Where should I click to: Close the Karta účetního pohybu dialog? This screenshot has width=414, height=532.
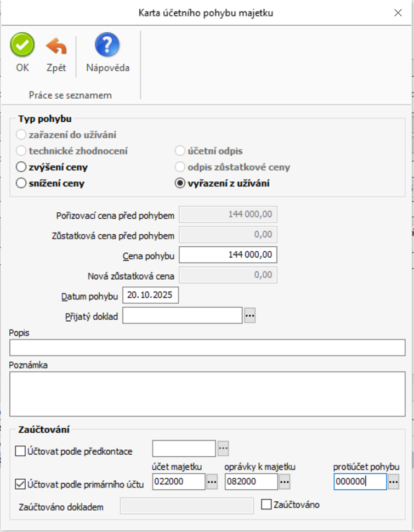[398, 13]
